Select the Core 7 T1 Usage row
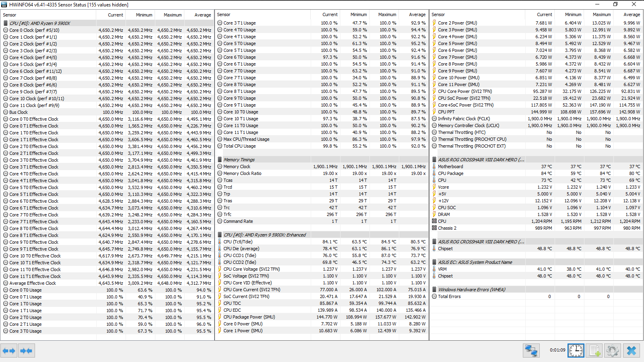 322,78
